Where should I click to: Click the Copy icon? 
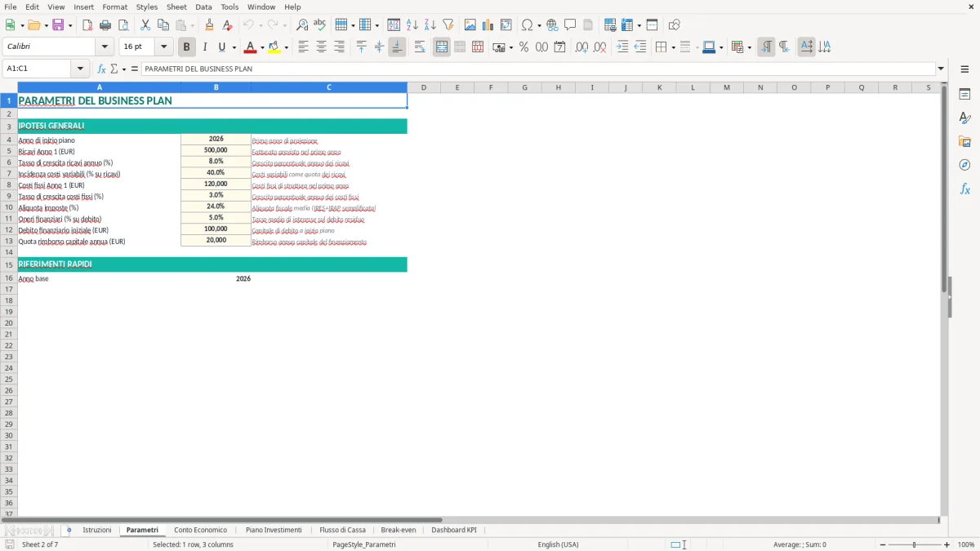[163, 25]
